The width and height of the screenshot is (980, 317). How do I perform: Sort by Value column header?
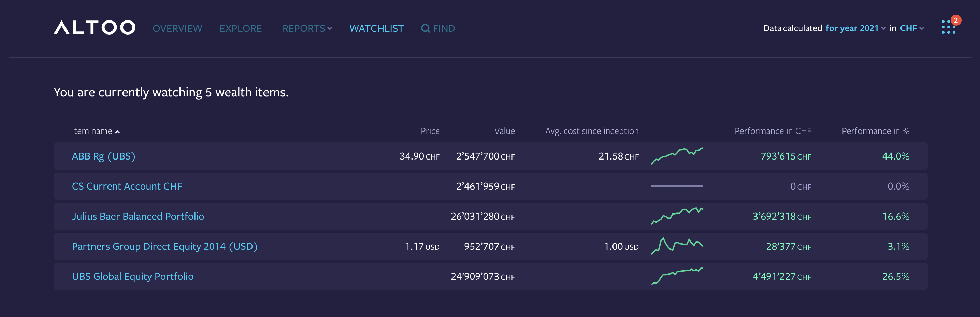click(x=504, y=131)
